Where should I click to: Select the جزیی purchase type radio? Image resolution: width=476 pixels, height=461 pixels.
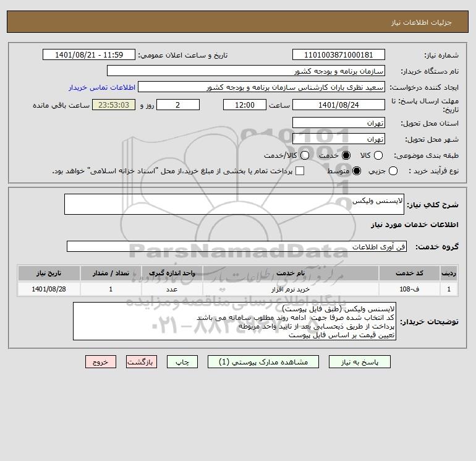393,171
